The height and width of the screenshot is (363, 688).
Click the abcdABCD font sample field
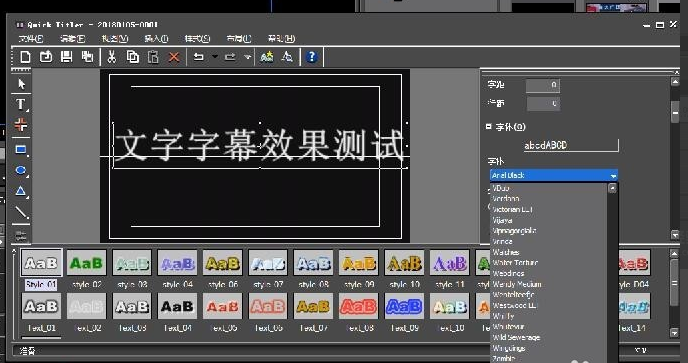pos(571,145)
